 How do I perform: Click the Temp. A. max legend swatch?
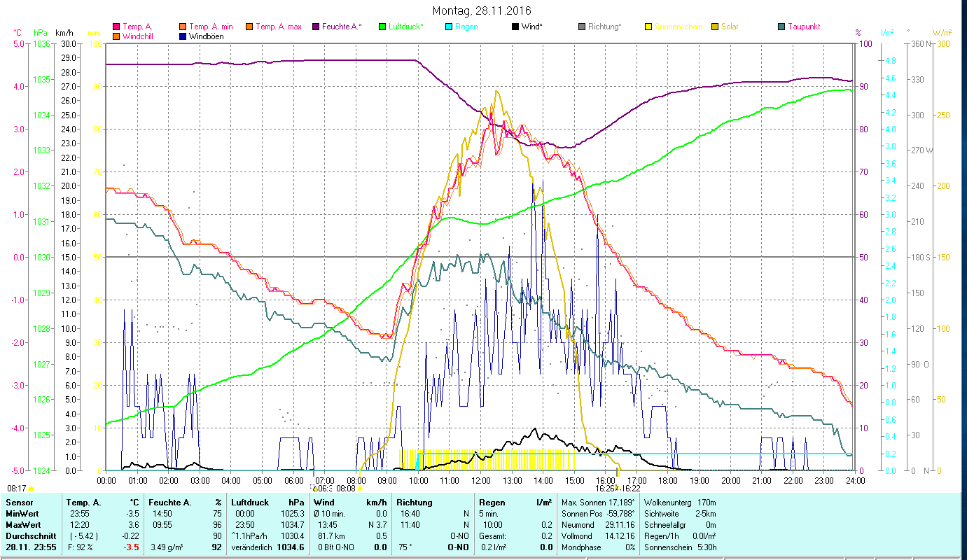click(249, 27)
